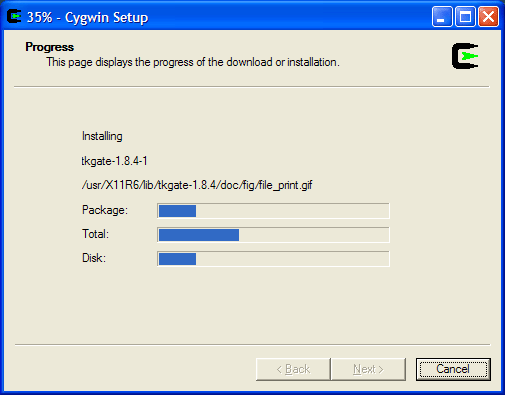The image size is (505, 395).
Task: Click the bold Progress heading
Action: (50, 47)
